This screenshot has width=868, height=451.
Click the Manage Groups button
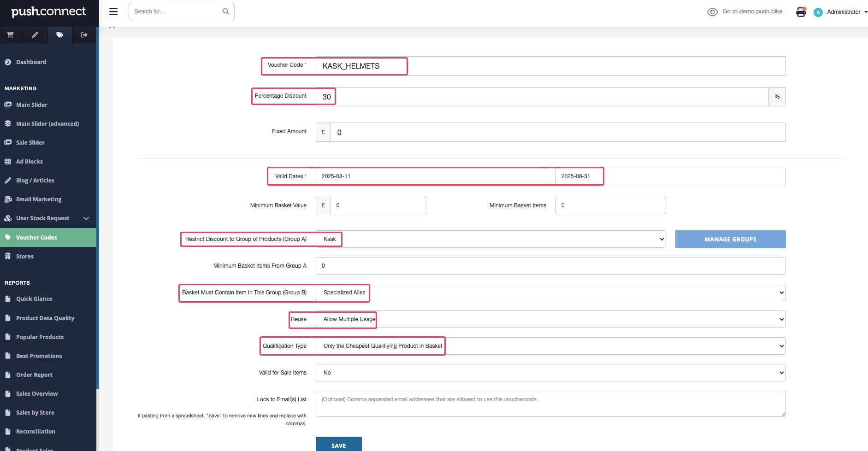pos(730,239)
